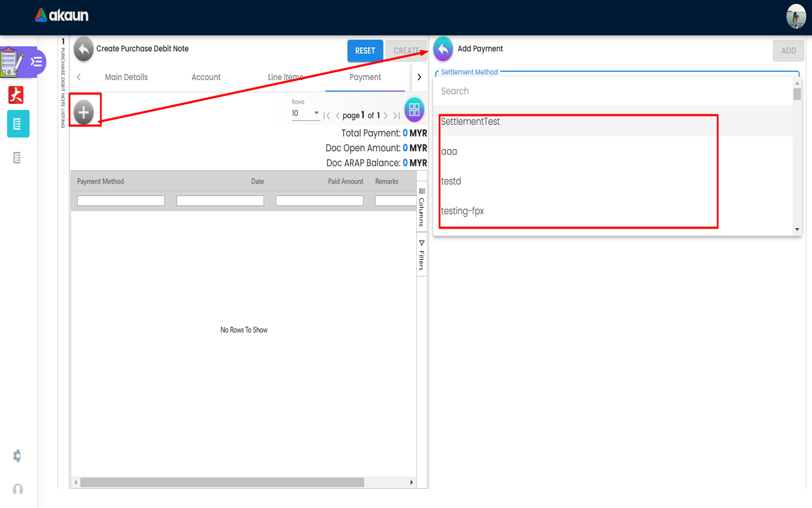Viewport: 812px width, 508px height.
Task: Go to next page of payments
Action: point(386,116)
